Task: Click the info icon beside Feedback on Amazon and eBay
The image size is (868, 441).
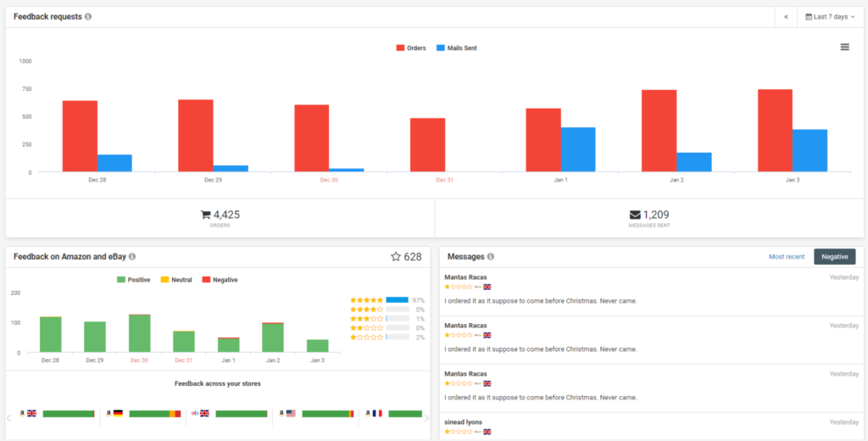Action: point(132,257)
